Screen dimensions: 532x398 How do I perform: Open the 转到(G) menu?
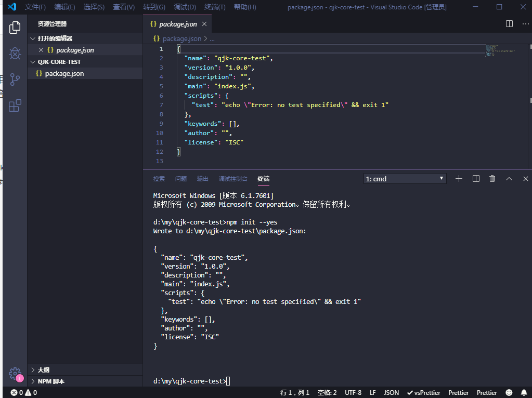tap(154, 7)
